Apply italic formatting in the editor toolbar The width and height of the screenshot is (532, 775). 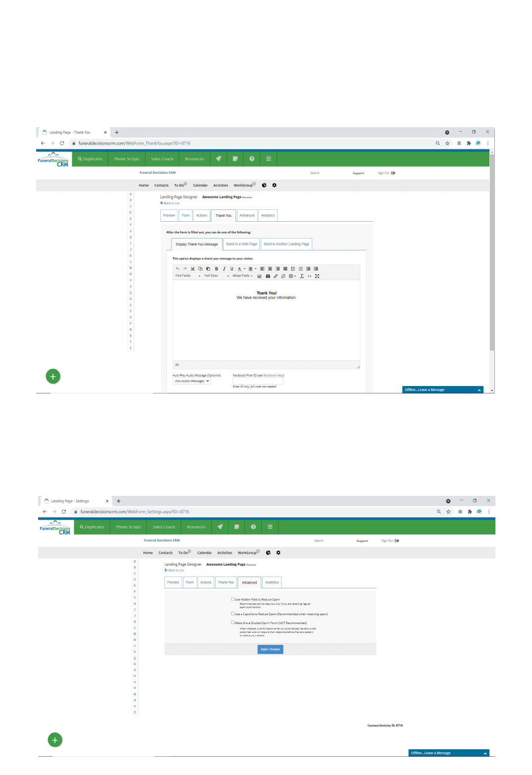[x=224, y=269]
